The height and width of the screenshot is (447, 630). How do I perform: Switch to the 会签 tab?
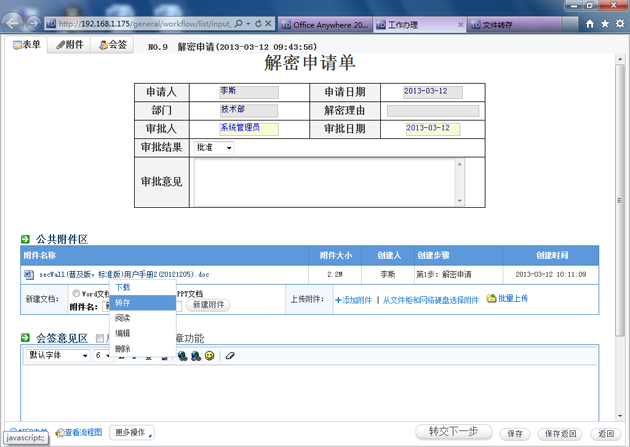[x=113, y=45]
